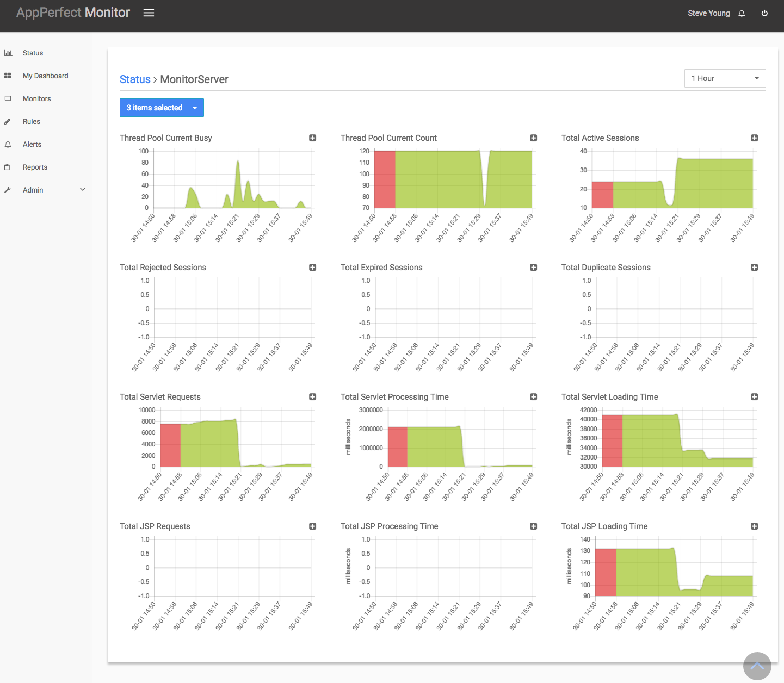Expand the Admin sidebar submenu
Viewport: 784px width, 683px height.
83,190
